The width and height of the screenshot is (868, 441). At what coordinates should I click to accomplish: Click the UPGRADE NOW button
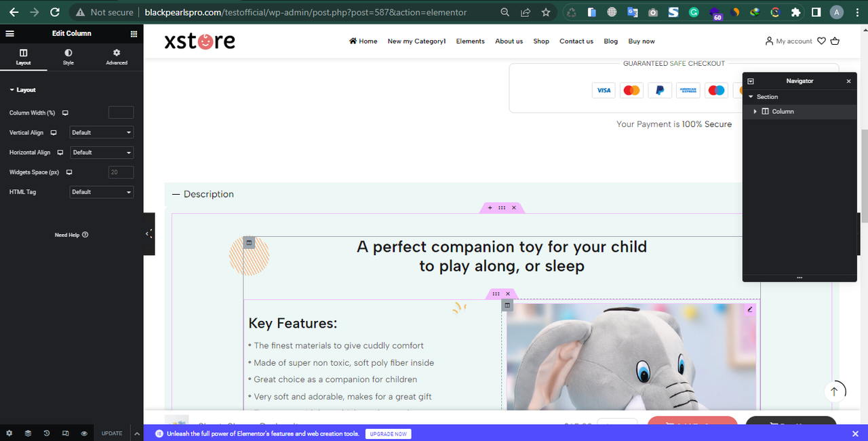[x=389, y=434]
